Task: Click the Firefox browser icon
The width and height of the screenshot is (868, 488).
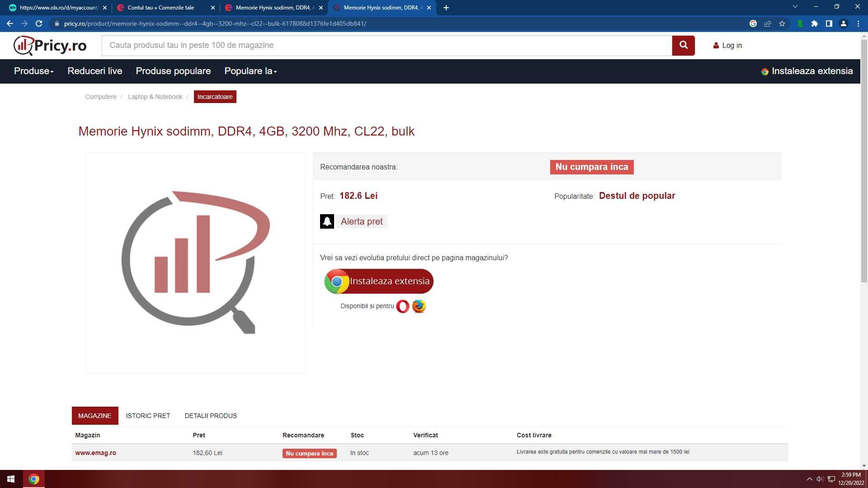Action: click(419, 306)
